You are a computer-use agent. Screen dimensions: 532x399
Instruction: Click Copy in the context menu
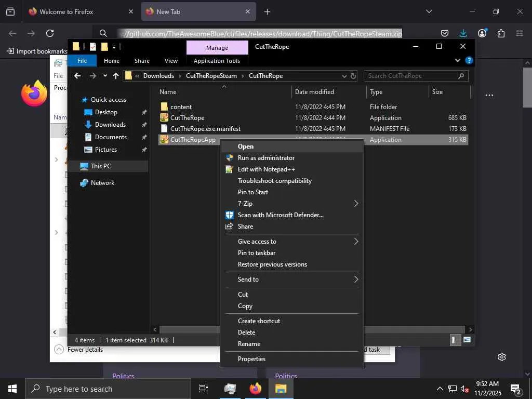click(292, 306)
